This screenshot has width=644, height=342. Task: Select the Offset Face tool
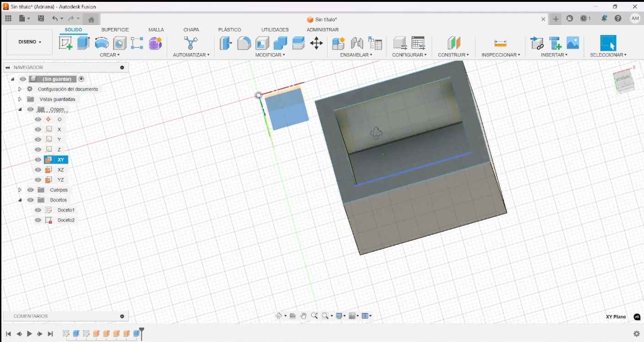299,43
